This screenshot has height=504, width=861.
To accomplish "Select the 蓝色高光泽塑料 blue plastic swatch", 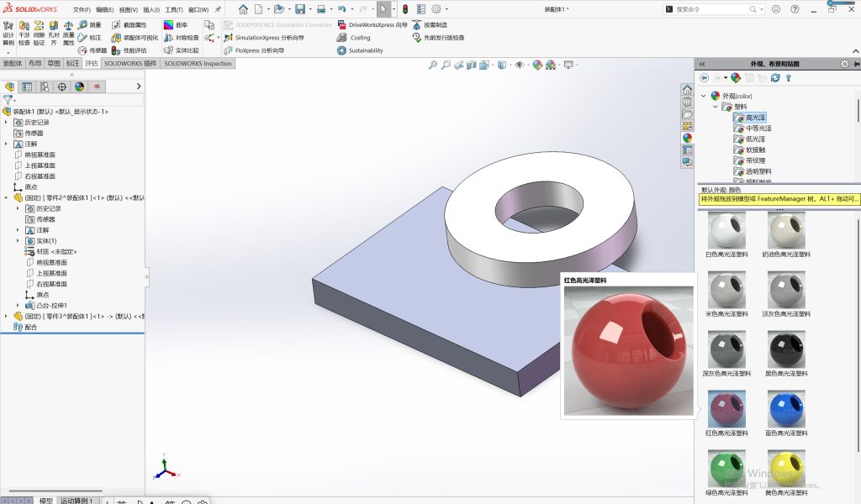I will click(x=786, y=413).
